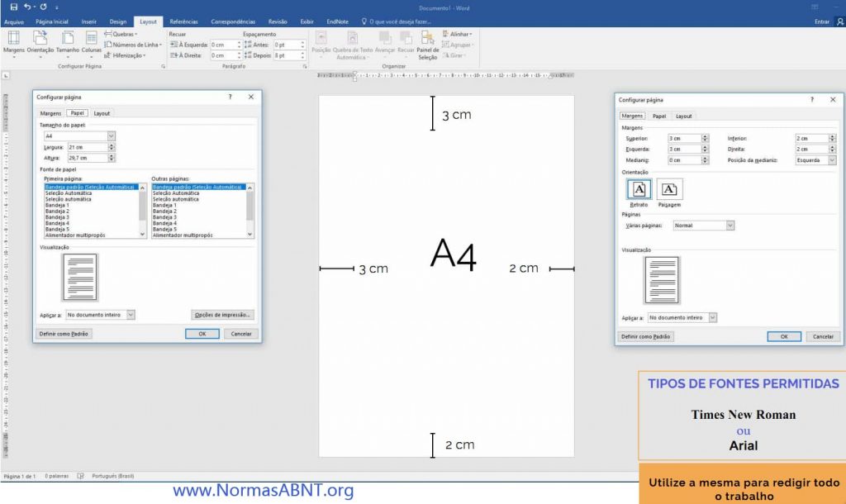Open the Várias páginas Normal dropdown

(730, 225)
